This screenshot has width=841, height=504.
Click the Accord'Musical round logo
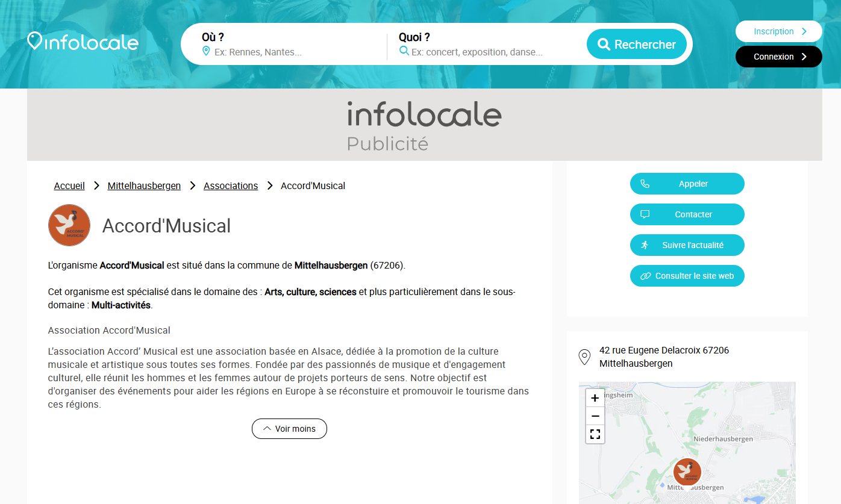[x=69, y=225]
